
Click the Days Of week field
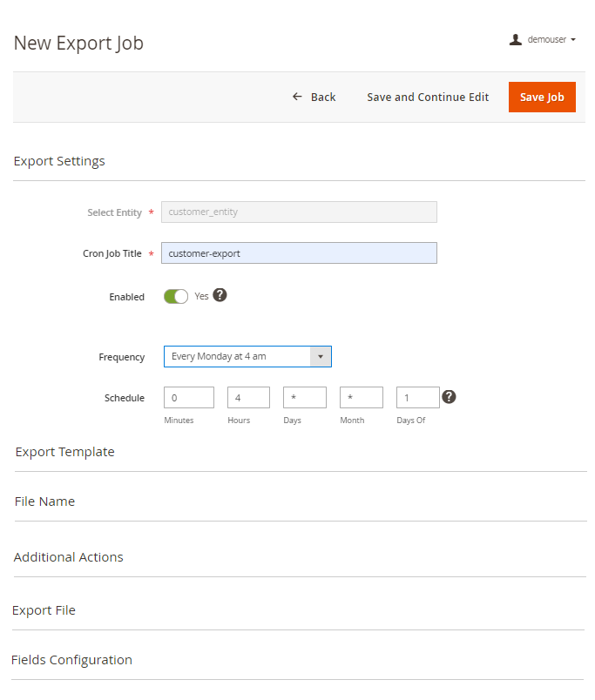pos(417,398)
